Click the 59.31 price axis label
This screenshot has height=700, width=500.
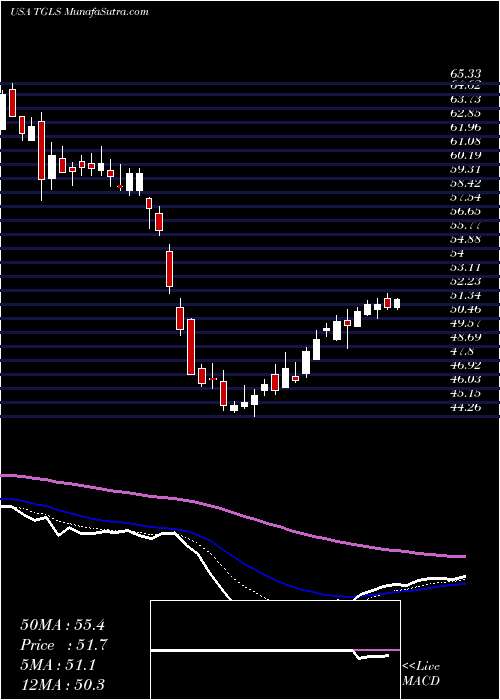pos(466,169)
